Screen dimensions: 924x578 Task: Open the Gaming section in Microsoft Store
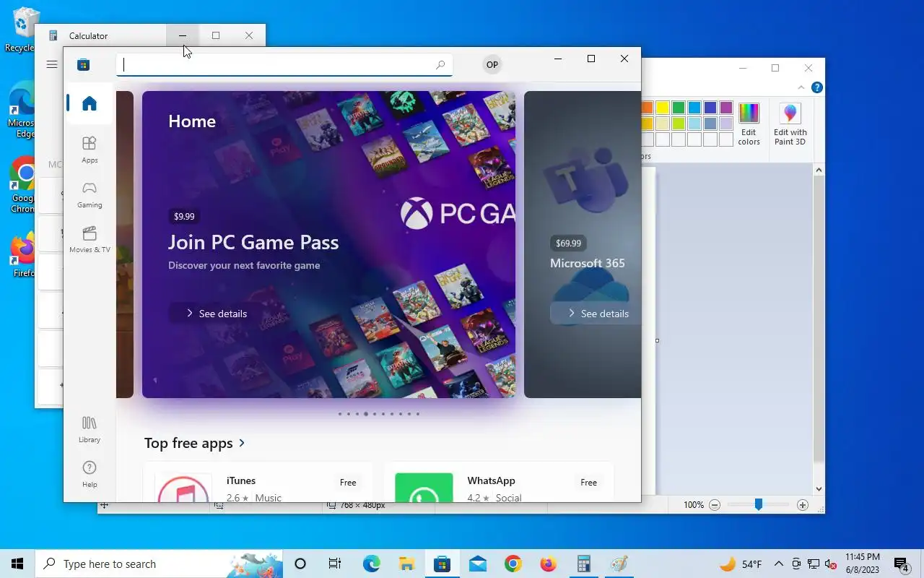click(90, 194)
